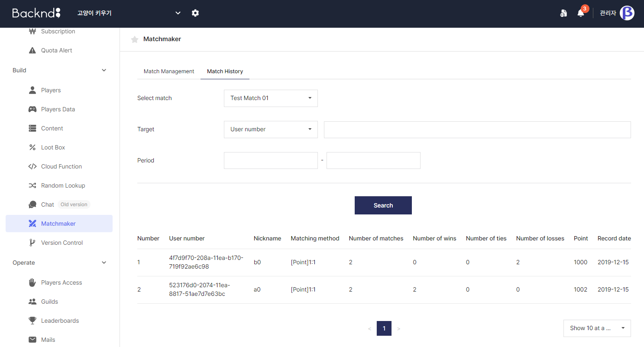
Task: Open the Show 10 per page dropdown
Action: pos(597,328)
